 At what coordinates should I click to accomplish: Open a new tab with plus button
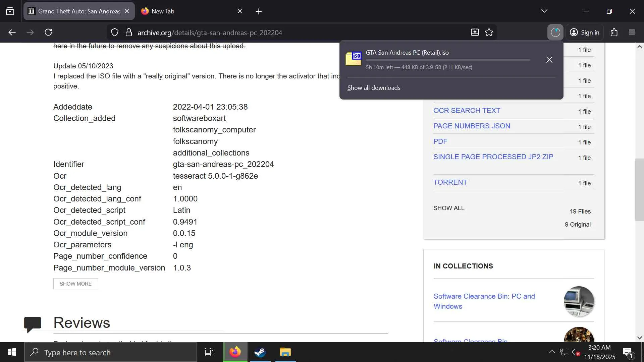pos(258,11)
